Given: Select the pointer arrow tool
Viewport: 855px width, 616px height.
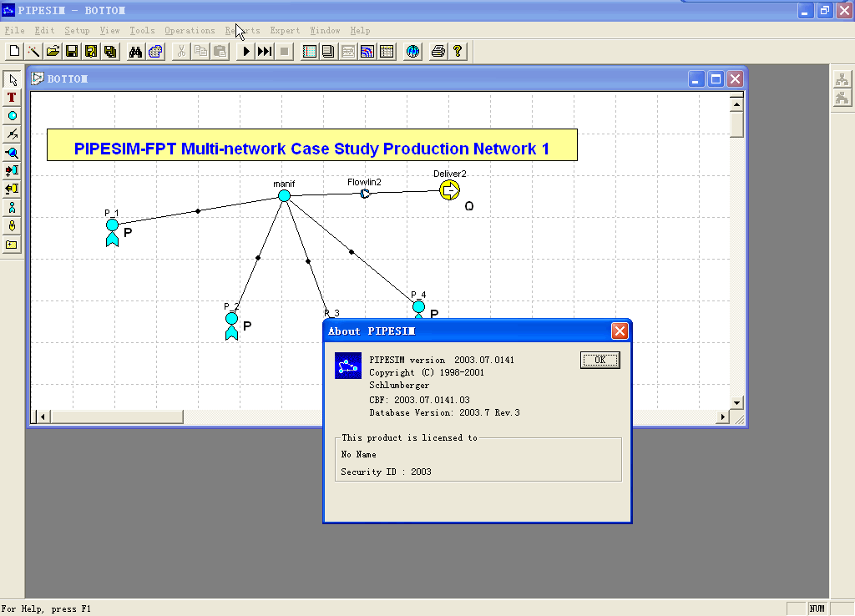Looking at the screenshot, I should (x=12, y=80).
